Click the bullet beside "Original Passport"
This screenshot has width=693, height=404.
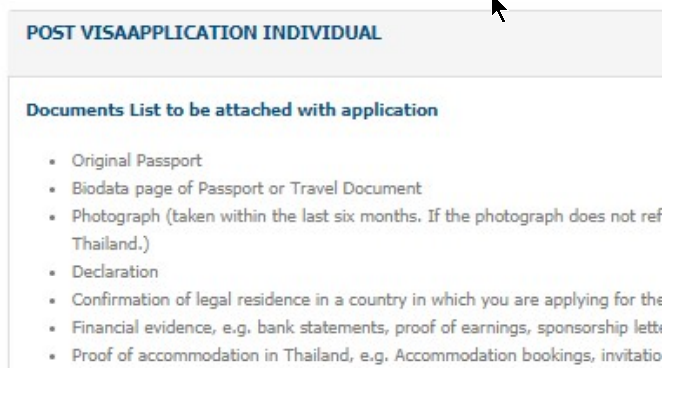click(x=52, y=161)
